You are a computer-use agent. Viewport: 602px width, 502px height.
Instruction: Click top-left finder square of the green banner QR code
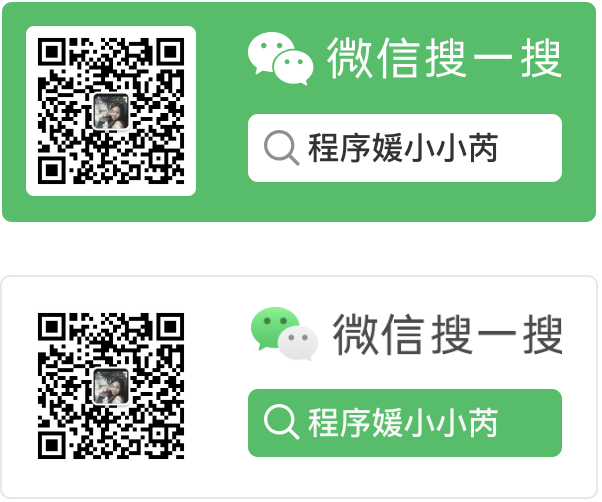pos(51,51)
